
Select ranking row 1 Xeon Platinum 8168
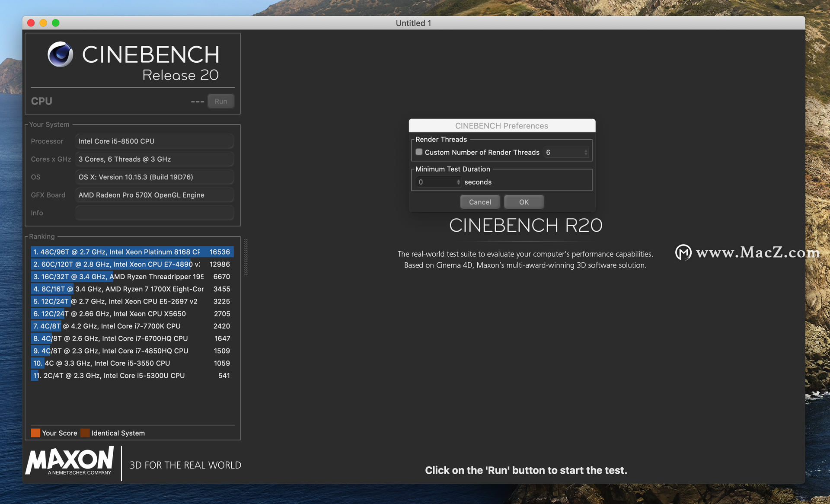coord(132,252)
